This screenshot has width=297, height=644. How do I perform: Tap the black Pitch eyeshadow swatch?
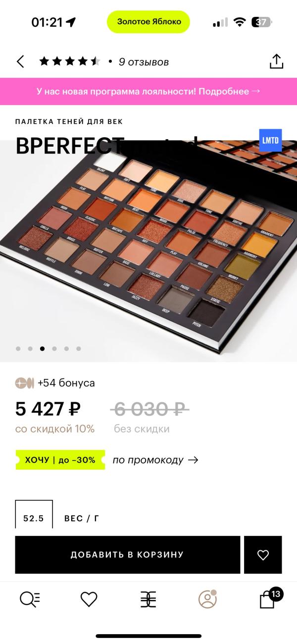click(207, 312)
